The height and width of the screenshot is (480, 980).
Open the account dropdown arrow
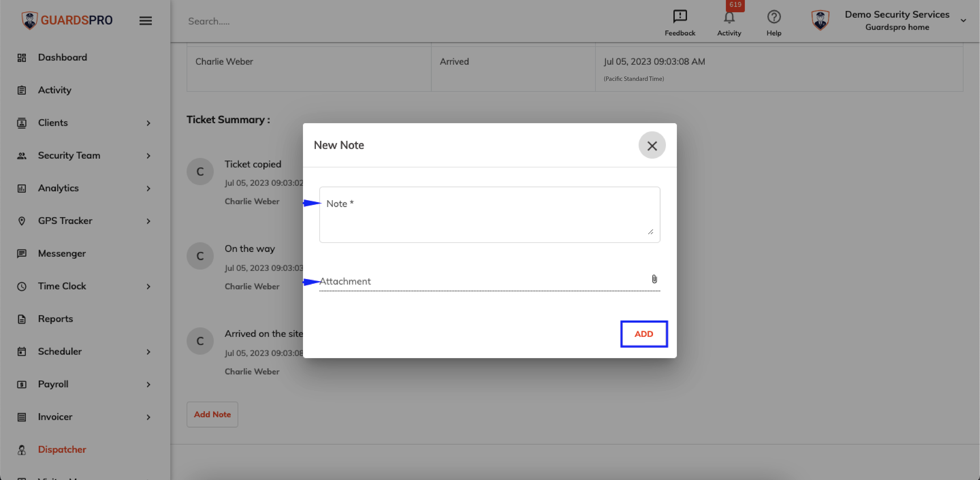click(963, 21)
